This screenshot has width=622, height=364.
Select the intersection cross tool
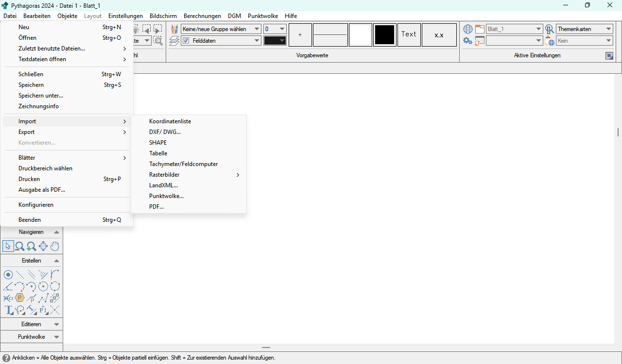click(55, 310)
